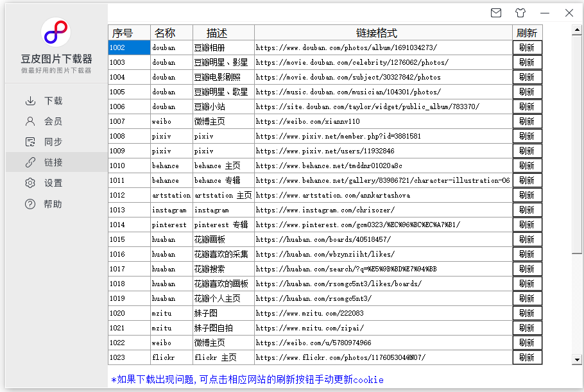Minimize the downloader window

(x=545, y=13)
